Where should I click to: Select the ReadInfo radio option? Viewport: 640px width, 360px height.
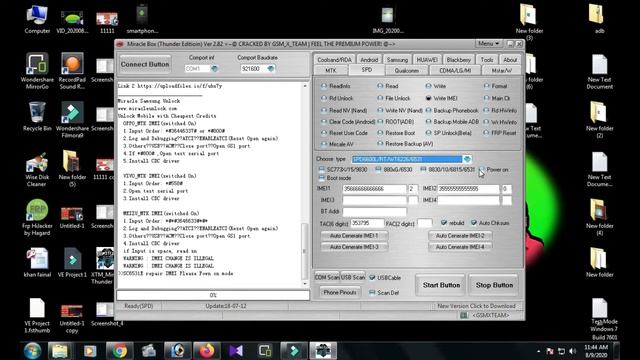point(324,86)
